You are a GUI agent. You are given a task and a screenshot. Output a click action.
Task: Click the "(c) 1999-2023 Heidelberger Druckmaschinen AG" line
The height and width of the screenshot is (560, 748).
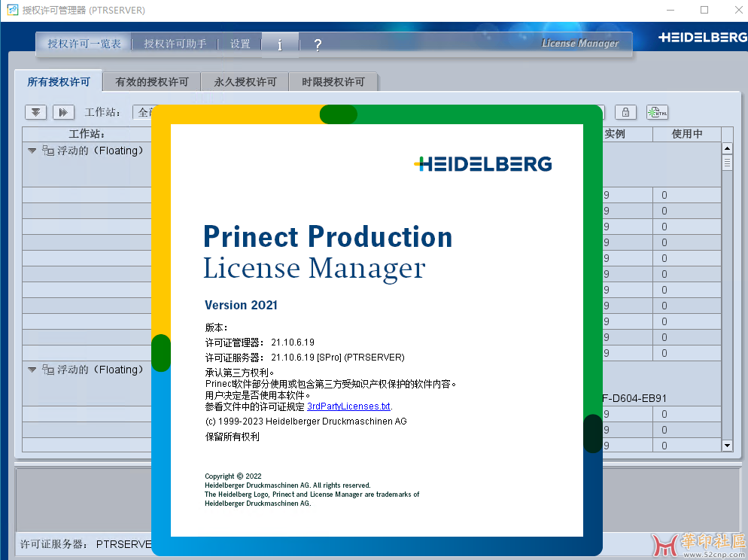point(306,422)
